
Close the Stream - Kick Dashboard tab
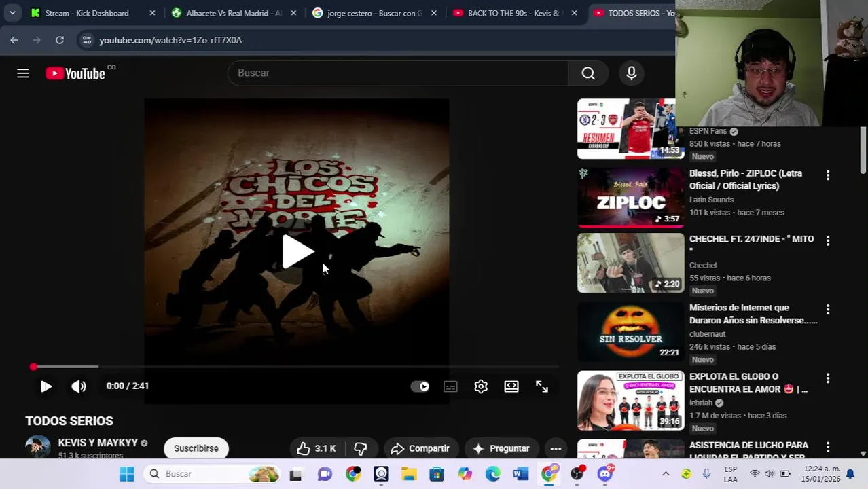(x=152, y=13)
